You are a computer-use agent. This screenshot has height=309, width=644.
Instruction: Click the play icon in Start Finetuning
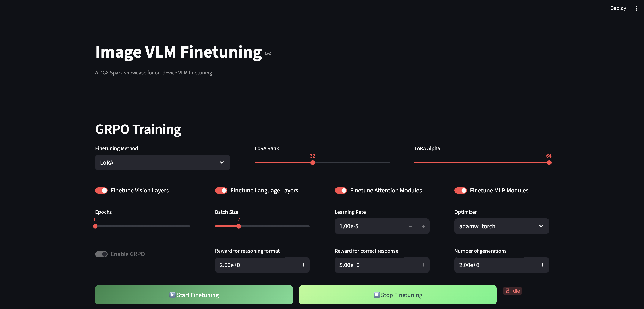tap(172, 295)
